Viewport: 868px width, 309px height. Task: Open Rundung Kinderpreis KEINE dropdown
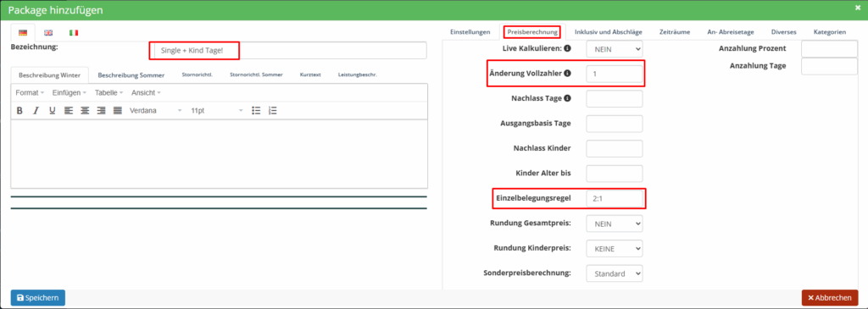615,249
